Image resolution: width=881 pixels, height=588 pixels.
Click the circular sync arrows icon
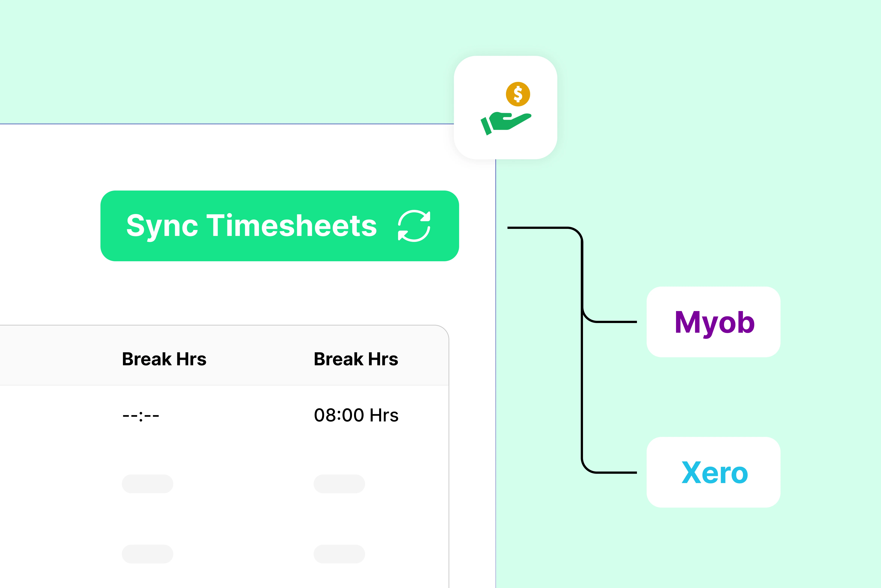[x=414, y=226]
